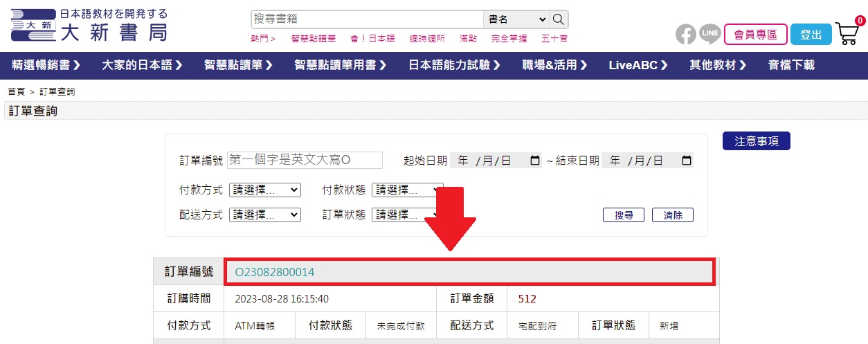Click the 清除 button
Image resolution: width=868 pixels, height=344 pixels.
pos(672,215)
